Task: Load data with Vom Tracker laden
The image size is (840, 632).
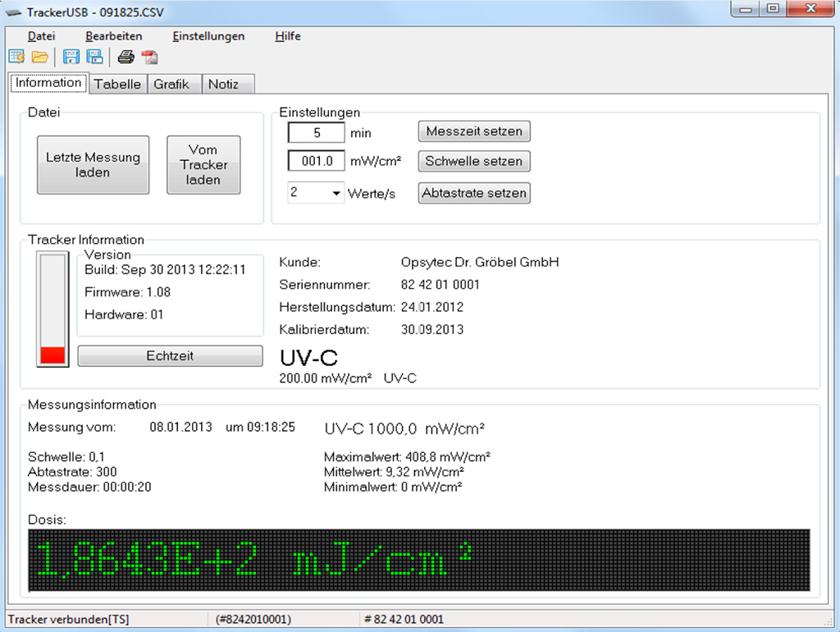Action: click(x=203, y=164)
